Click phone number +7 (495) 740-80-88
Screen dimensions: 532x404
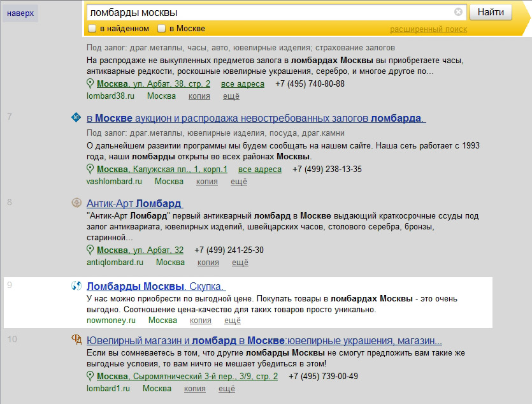coord(310,83)
